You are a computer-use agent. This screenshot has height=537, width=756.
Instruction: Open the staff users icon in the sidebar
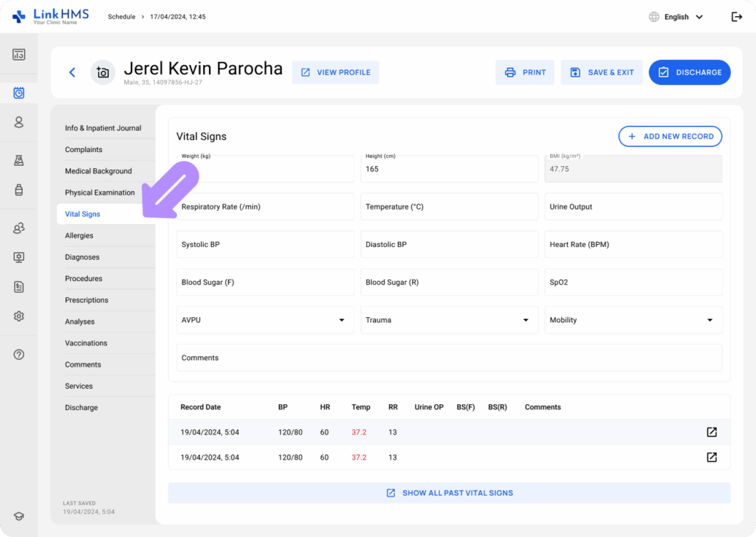pyautogui.click(x=18, y=228)
